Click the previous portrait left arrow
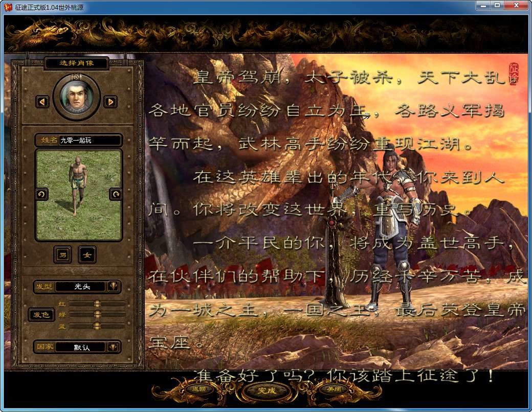The height and width of the screenshot is (412, 532). [42, 102]
